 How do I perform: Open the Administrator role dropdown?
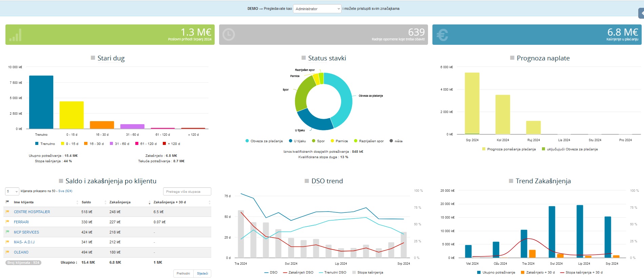tap(317, 9)
